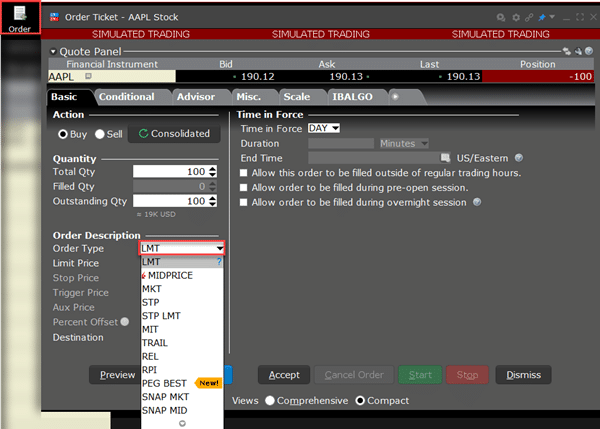Image resolution: width=600 pixels, height=429 pixels.
Task: Toggle the blue pin icon
Action: click(541, 18)
